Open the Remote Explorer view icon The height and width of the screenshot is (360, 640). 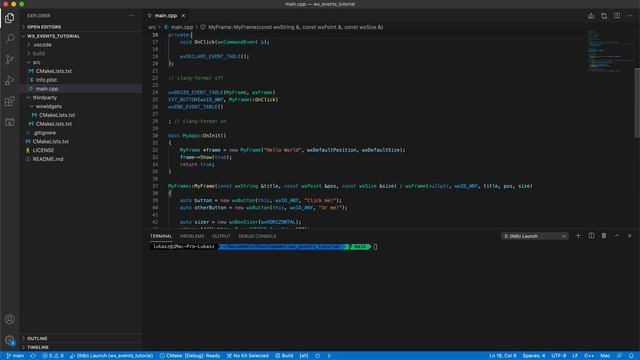(9, 122)
